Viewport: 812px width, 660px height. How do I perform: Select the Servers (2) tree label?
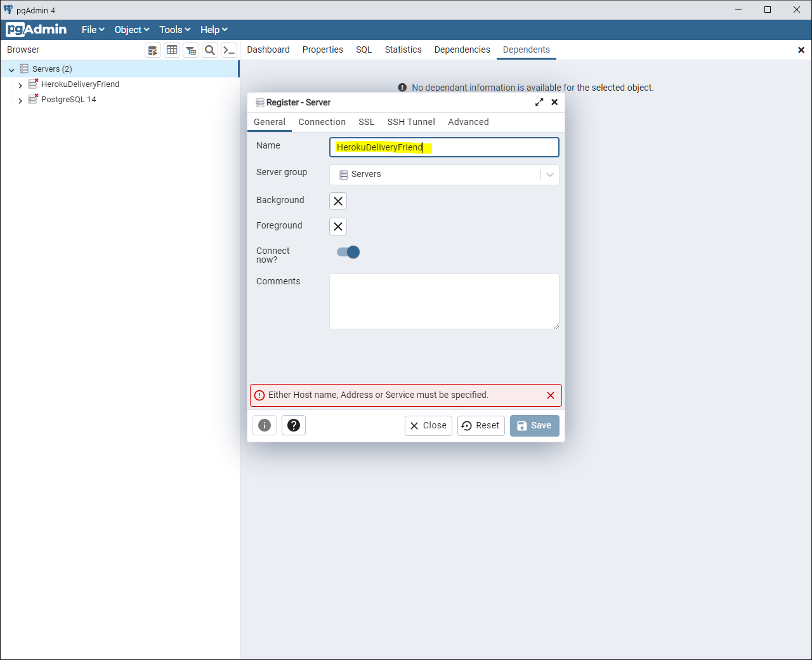tap(52, 69)
